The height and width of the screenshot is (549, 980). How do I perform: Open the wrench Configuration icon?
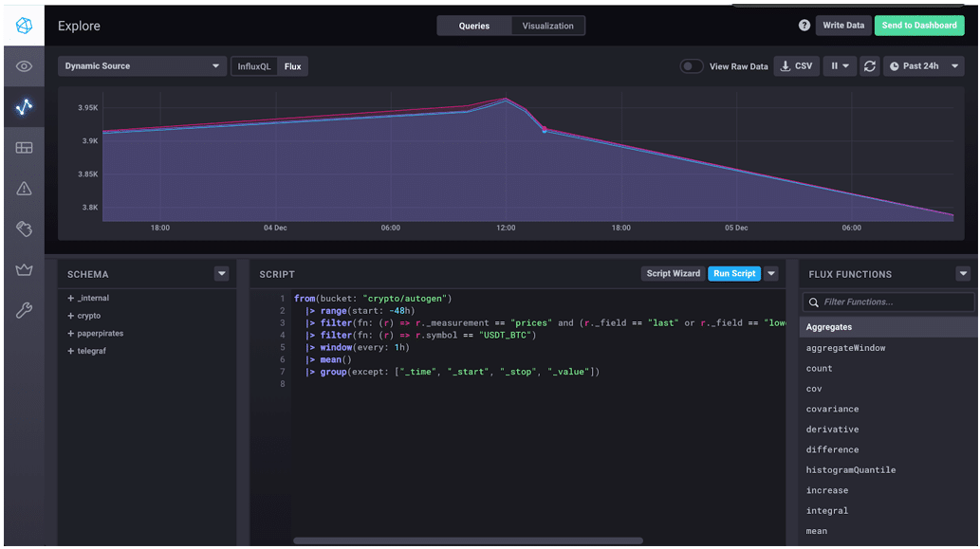pos(24,311)
